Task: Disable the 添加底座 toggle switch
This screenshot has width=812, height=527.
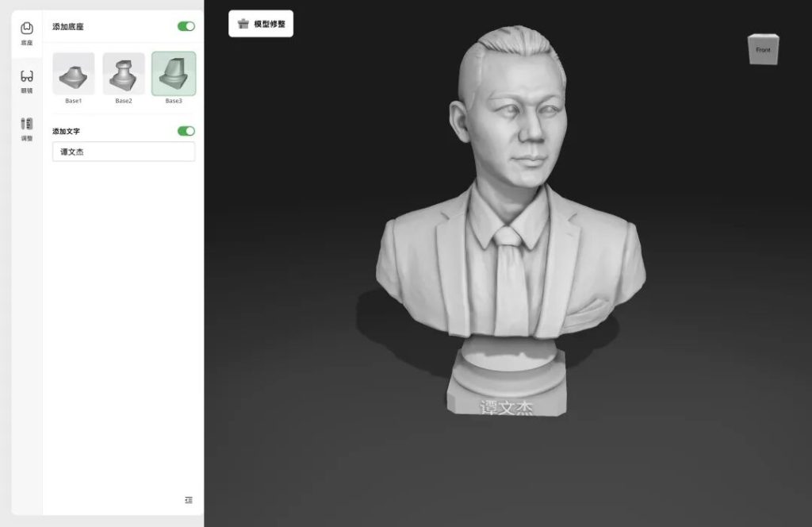Action: [186, 26]
